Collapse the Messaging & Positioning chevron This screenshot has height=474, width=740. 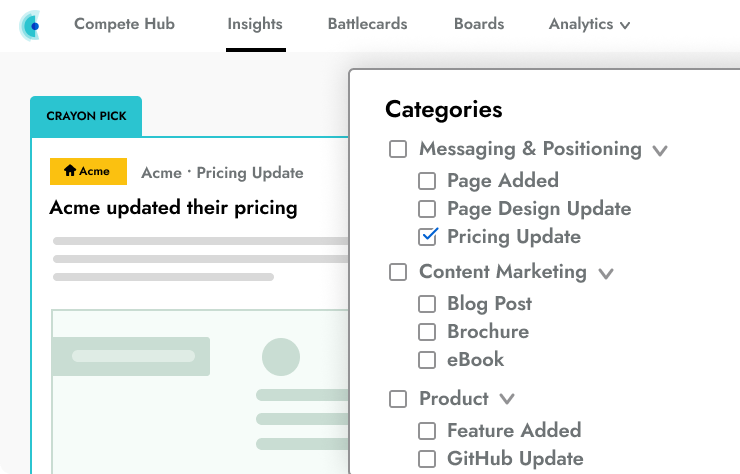(x=659, y=150)
